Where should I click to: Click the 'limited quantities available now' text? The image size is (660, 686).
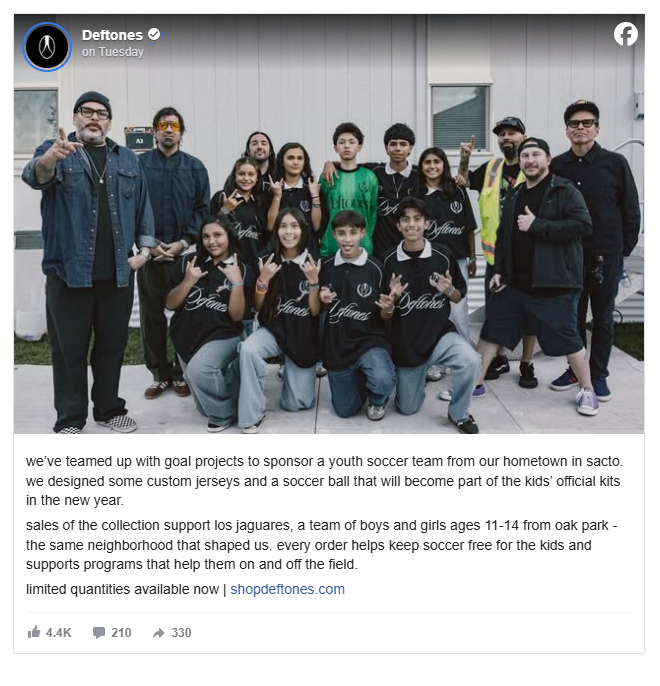tap(122, 589)
